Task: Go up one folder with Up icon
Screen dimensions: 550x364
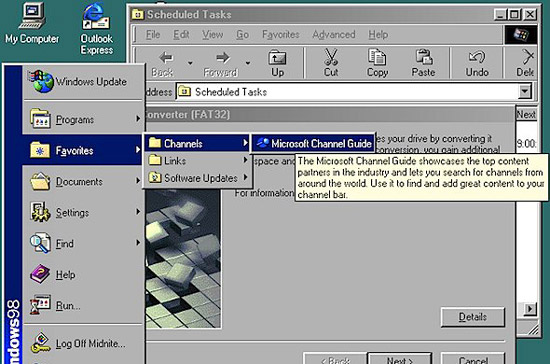Action: 277,58
